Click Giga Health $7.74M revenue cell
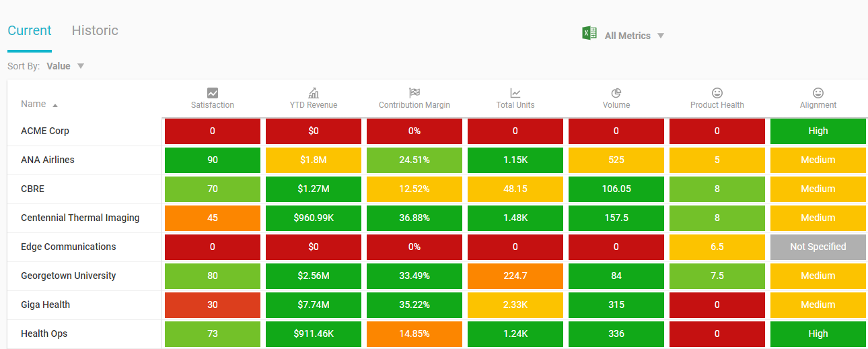 (314, 305)
